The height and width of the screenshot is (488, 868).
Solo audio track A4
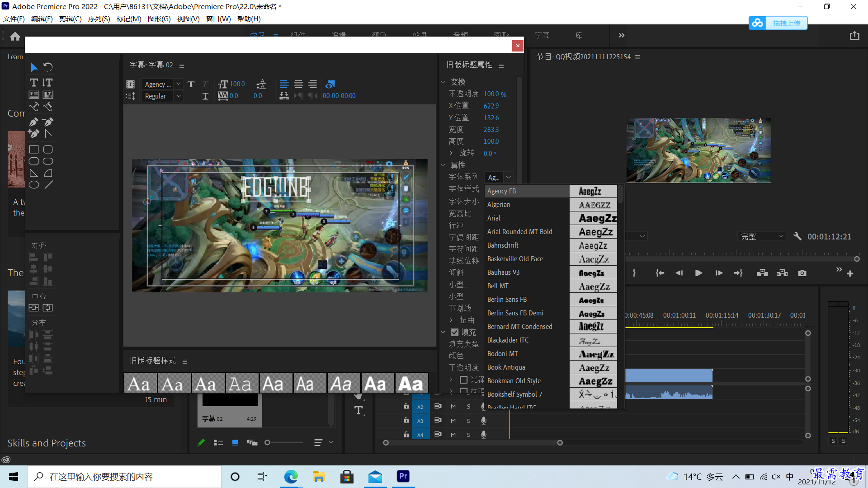[x=468, y=435]
